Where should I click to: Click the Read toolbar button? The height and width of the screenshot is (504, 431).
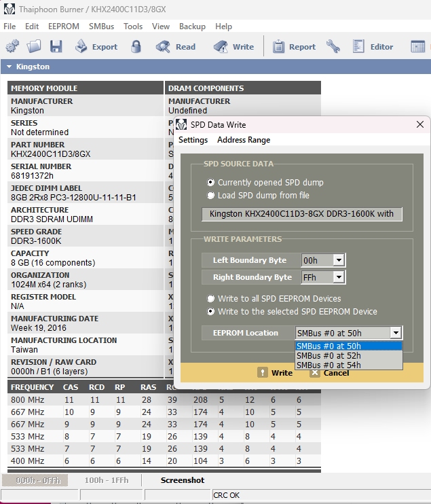(176, 47)
